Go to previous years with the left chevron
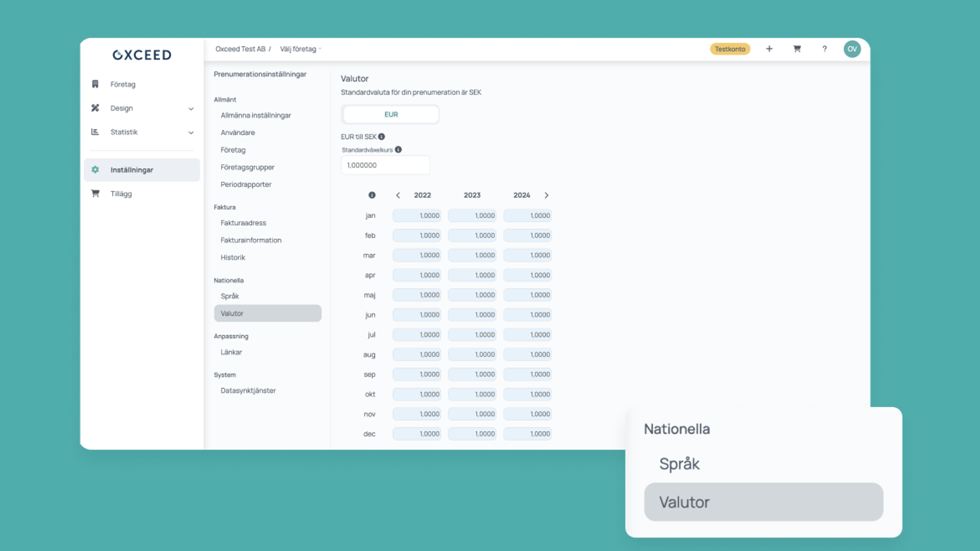 398,195
